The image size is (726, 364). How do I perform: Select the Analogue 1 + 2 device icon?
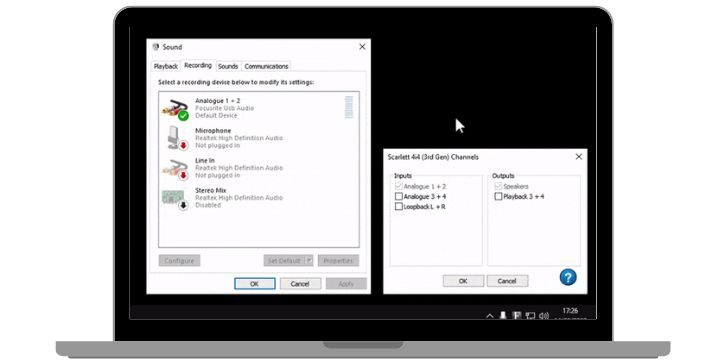coord(175,109)
